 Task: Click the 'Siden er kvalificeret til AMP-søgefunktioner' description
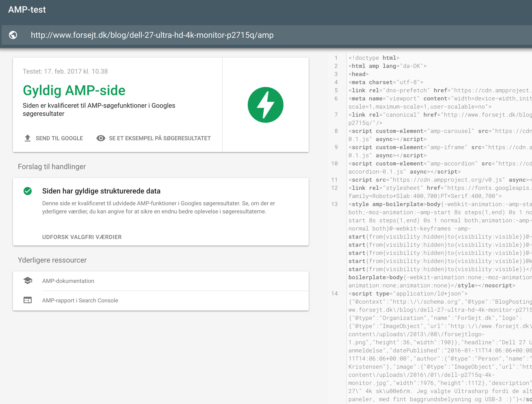99,110
